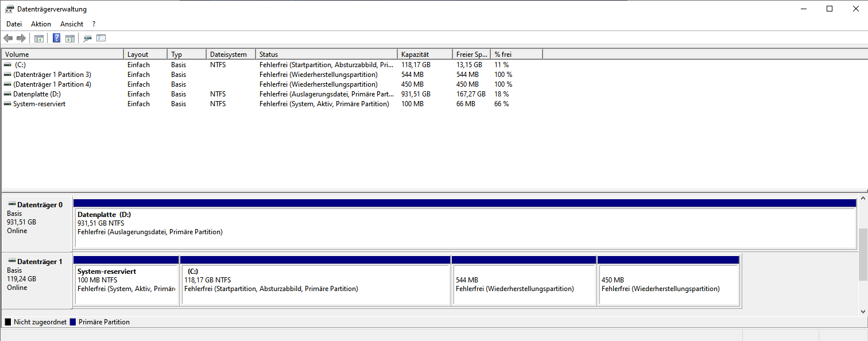This screenshot has height=341, width=868.
Task: Click the 11 % free cell
Action: (502, 65)
